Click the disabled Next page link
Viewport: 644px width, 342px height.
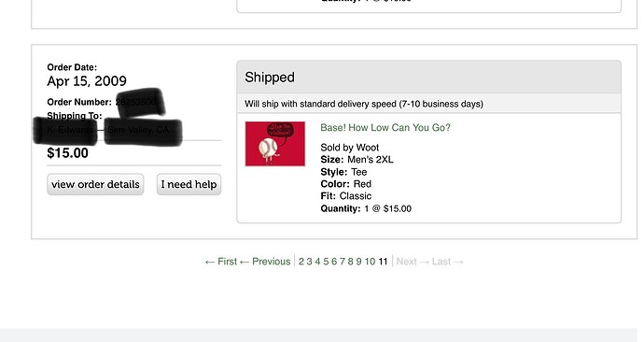pyautogui.click(x=413, y=262)
